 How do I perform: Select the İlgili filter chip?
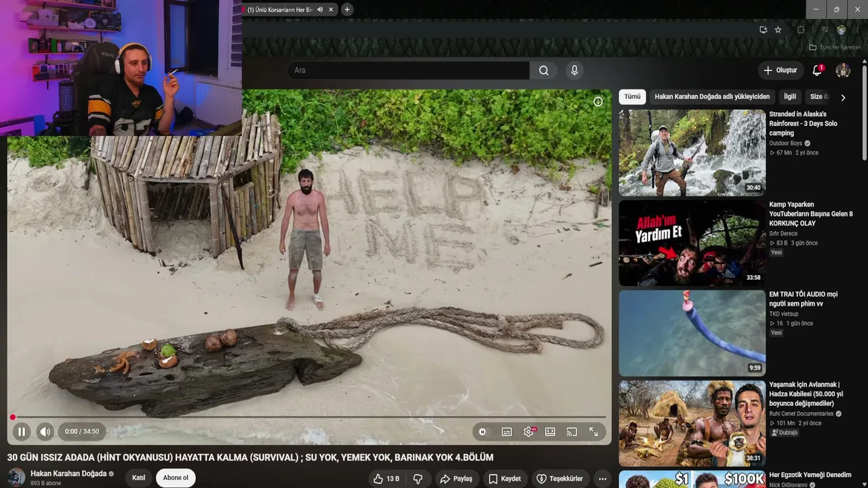click(x=790, y=97)
